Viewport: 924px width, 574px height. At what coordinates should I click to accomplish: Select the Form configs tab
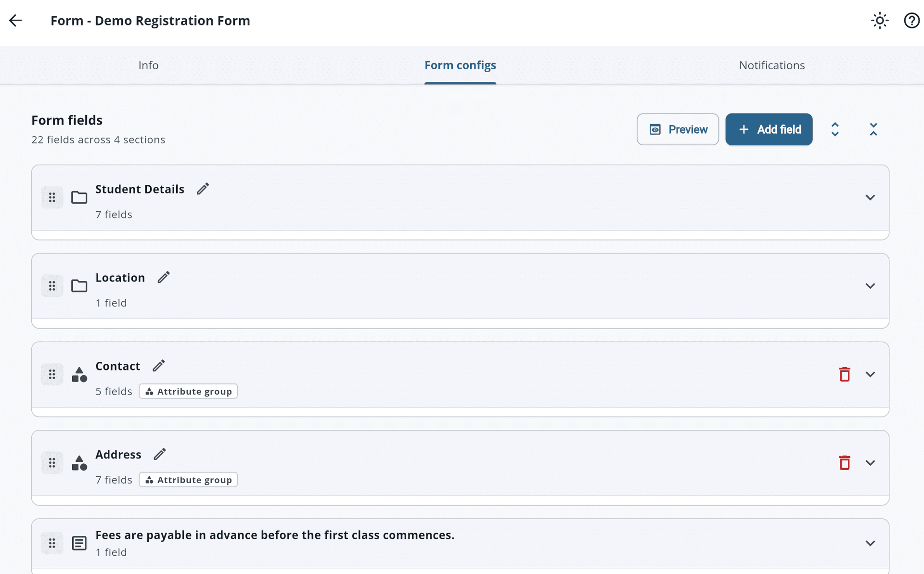coord(460,65)
